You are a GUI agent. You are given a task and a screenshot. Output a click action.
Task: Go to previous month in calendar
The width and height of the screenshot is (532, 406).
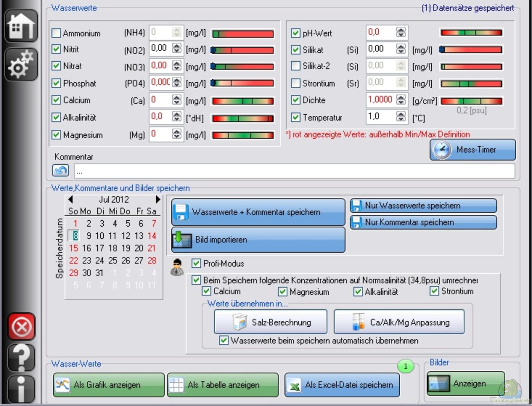point(70,199)
